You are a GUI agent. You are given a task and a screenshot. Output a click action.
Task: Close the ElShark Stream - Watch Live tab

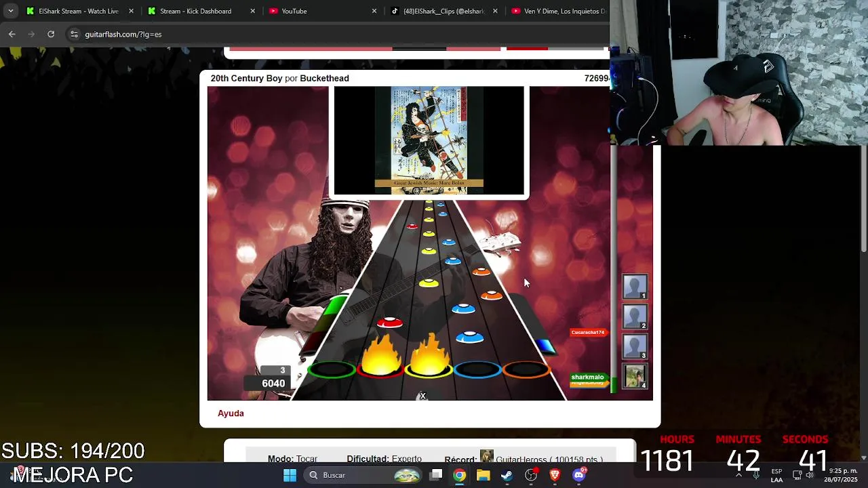[x=132, y=11]
